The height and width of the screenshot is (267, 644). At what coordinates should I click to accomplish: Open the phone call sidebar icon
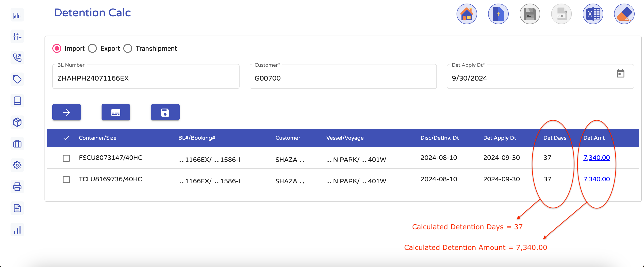click(17, 58)
